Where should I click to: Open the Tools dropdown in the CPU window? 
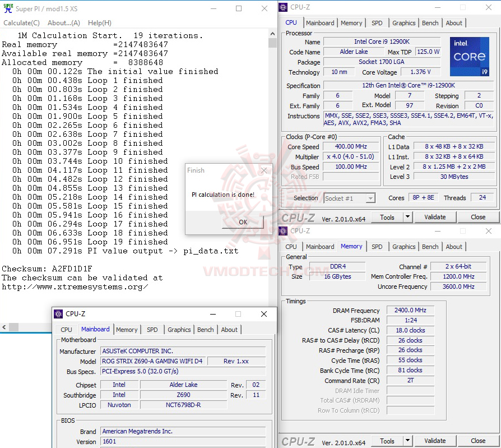391,217
